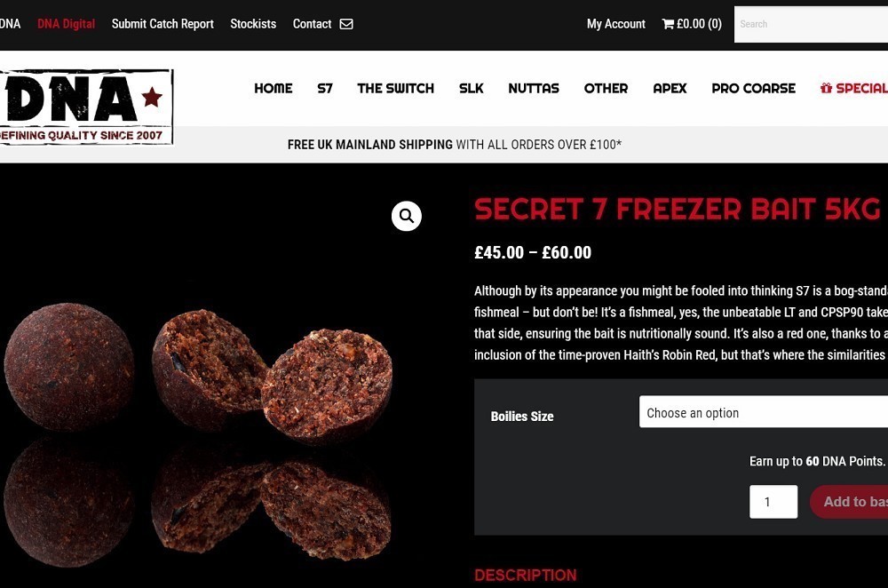Screen dimensions: 888x588
Task: Click the gift icon beside Specials
Action: click(826, 88)
